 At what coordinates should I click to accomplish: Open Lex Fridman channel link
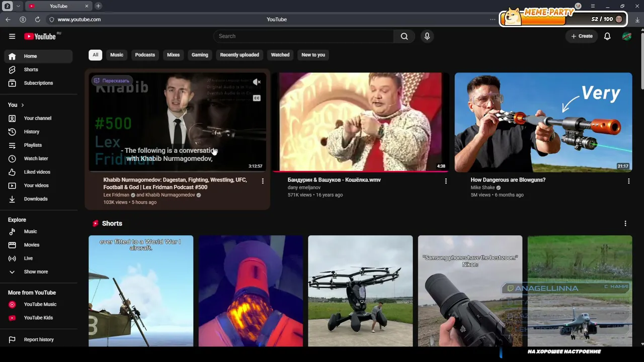point(116,195)
